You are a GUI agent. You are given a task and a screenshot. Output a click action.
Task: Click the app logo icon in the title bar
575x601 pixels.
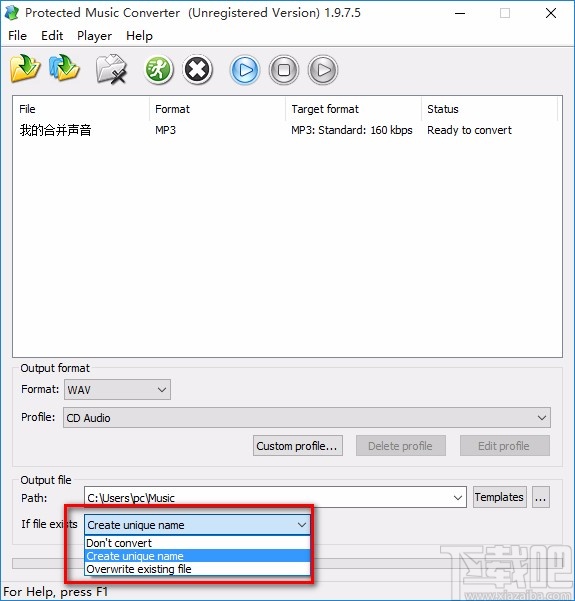12,13
